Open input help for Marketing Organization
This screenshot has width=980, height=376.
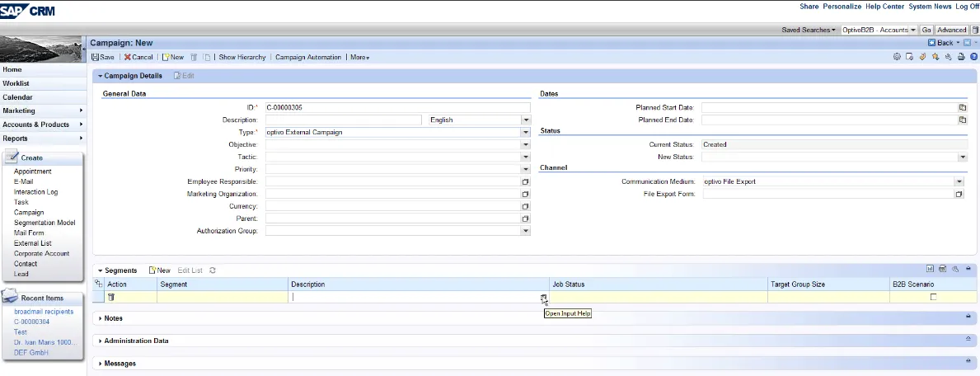pyautogui.click(x=526, y=194)
